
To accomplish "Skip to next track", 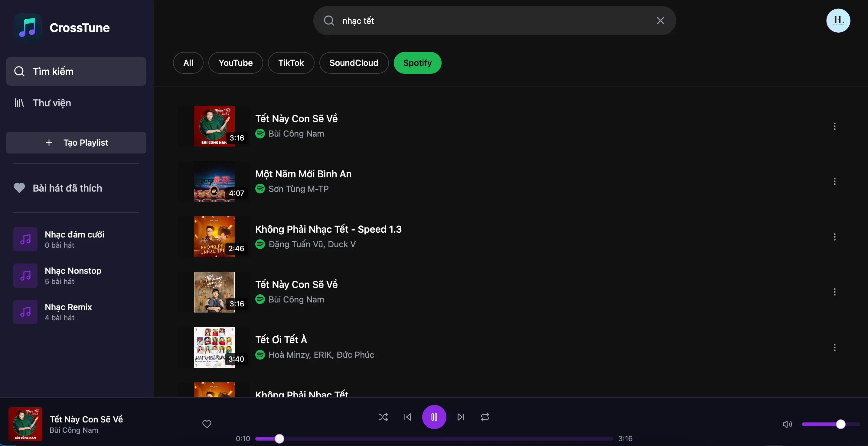I will coord(461,417).
